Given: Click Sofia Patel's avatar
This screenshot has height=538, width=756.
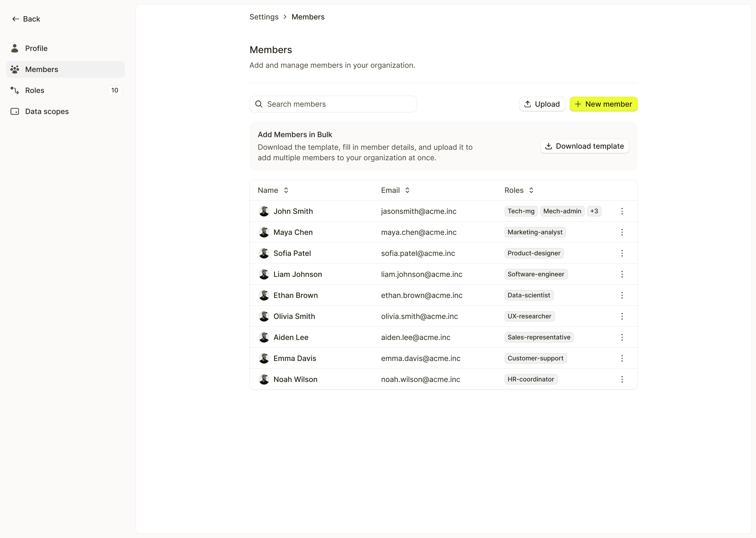Looking at the screenshot, I should 264,254.
